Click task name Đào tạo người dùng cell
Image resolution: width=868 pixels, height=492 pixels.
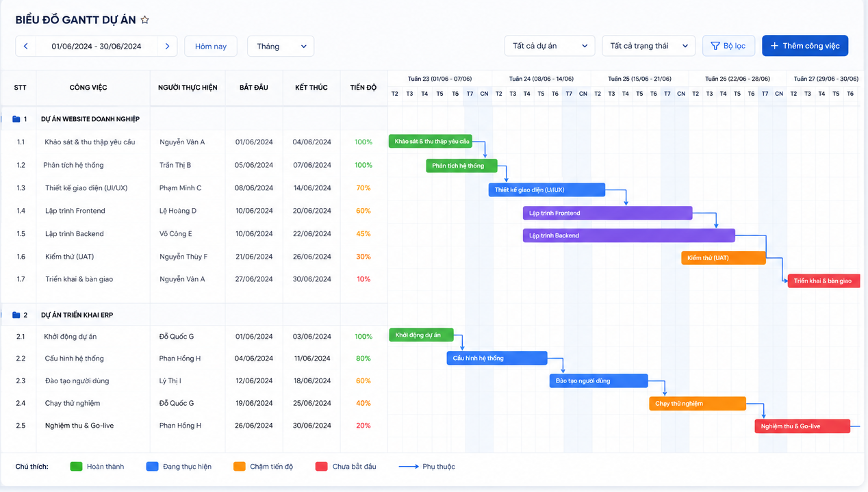tap(77, 380)
